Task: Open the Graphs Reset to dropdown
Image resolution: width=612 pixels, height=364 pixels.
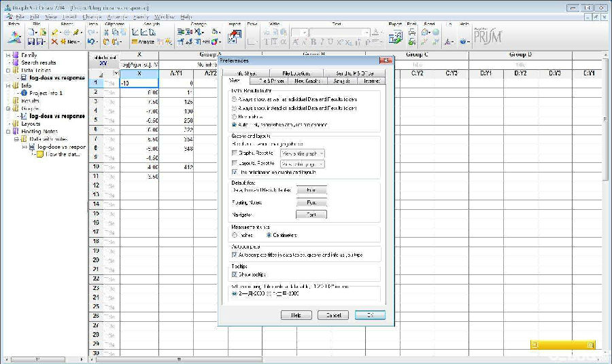Action: coord(303,154)
